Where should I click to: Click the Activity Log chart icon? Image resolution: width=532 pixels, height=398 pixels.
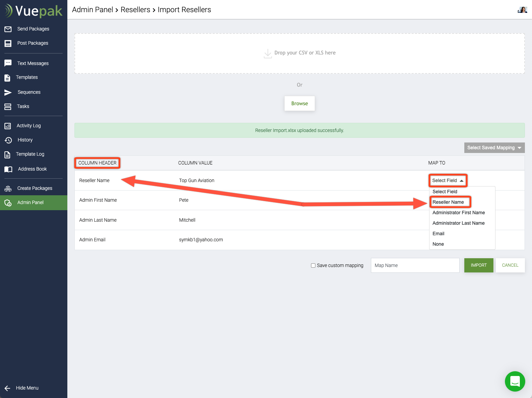[x=8, y=126]
